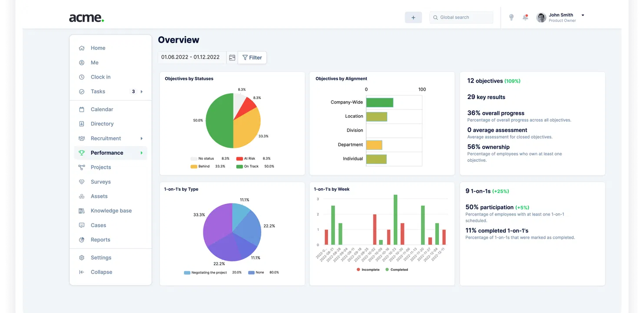Click the plus add button in header

tap(413, 17)
